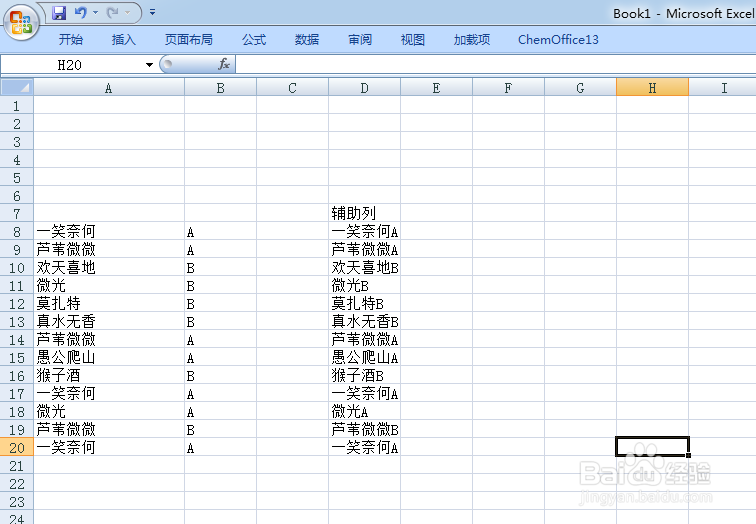
Task: Click cell D12 with 莫扎特B
Action: [364, 304]
